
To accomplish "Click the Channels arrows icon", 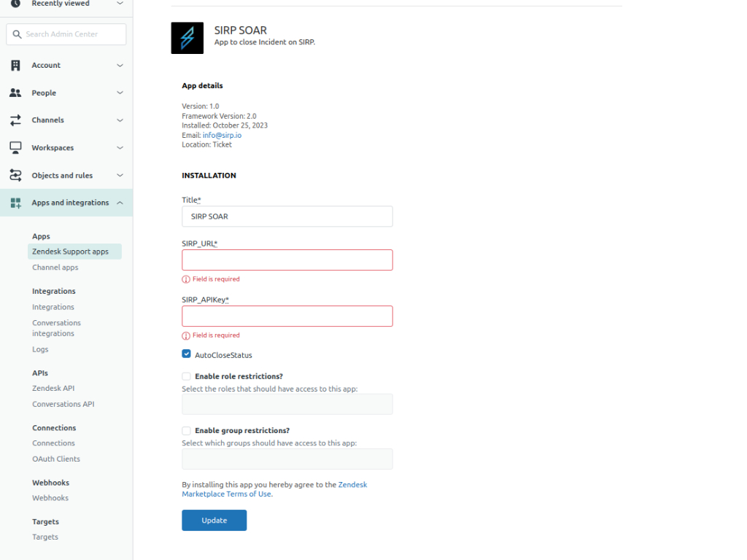I will tap(15, 120).
